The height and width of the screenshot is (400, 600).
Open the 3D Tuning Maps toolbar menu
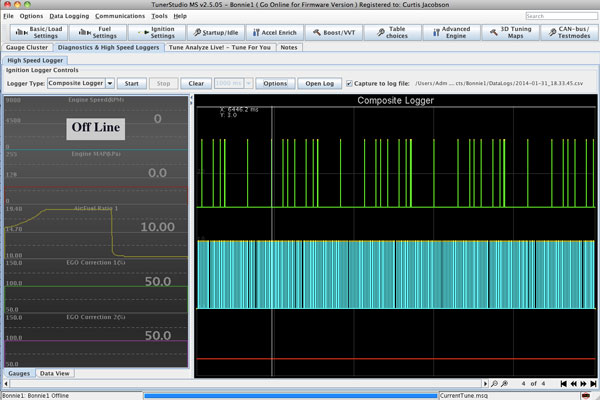click(x=510, y=33)
